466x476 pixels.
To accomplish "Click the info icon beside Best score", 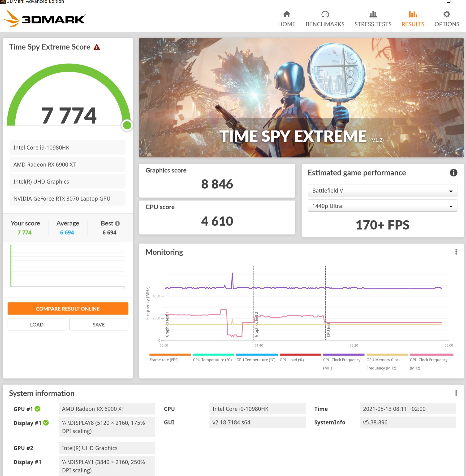I will tap(117, 223).
